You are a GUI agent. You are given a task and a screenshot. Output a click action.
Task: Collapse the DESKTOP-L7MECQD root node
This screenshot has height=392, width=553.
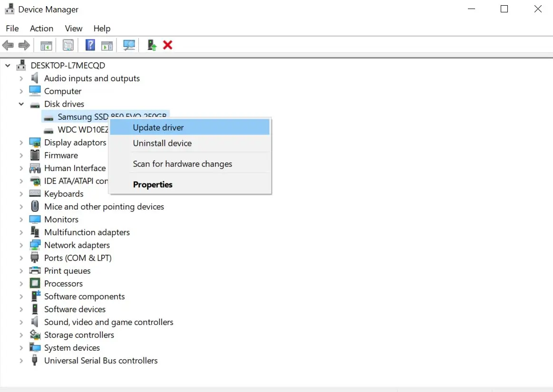pos(8,66)
